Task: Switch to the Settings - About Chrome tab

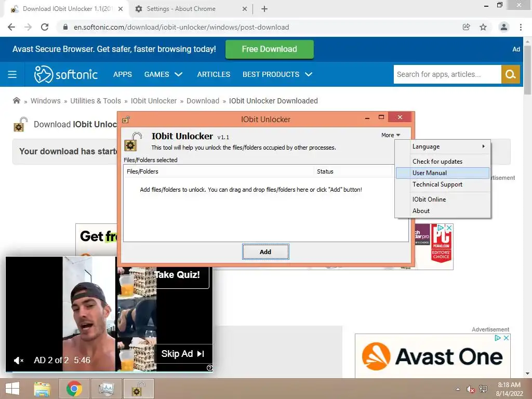Action: tap(190, 9)
